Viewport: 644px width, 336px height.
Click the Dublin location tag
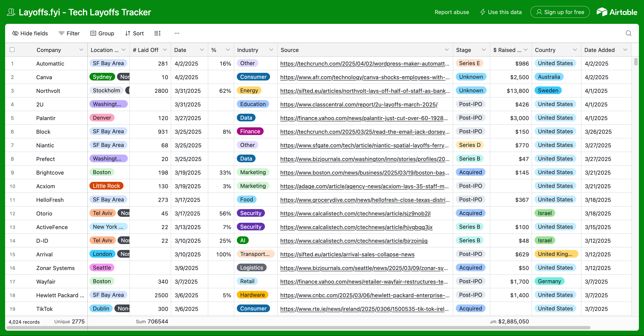pos(101,309)
